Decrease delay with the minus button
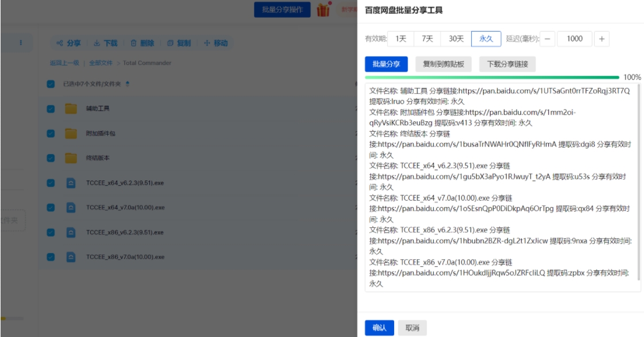Image resolution: width=644 pixels, height=337 pixels. 547,39
